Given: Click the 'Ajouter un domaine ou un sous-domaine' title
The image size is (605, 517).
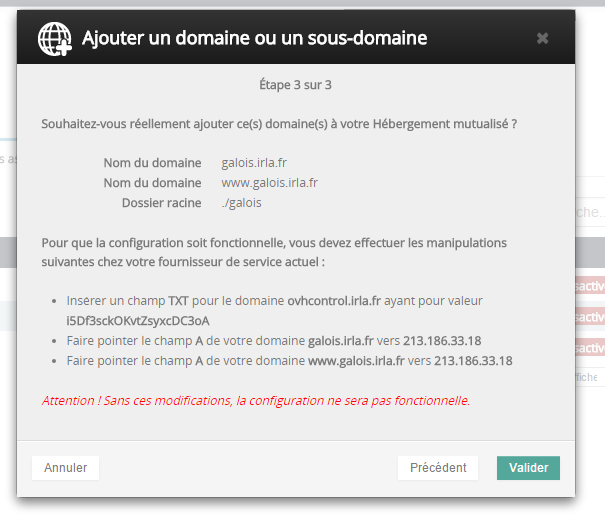Looking at the screenshot, I should pos(254,39).
